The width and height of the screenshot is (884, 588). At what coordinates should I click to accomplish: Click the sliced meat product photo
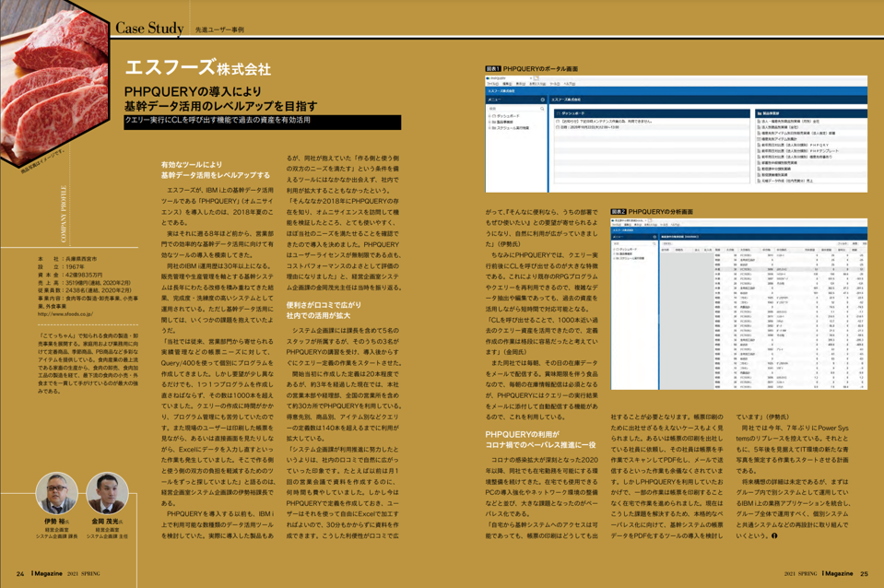[x=53, y=85]
